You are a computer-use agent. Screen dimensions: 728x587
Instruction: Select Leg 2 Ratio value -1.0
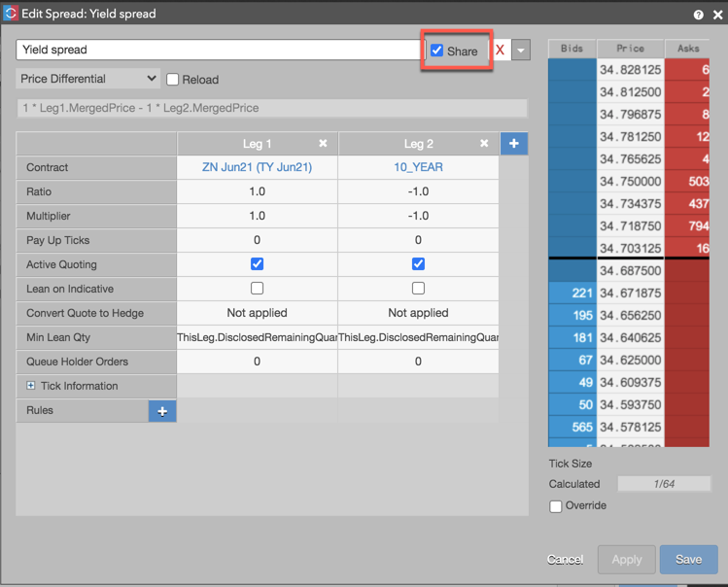418,191
